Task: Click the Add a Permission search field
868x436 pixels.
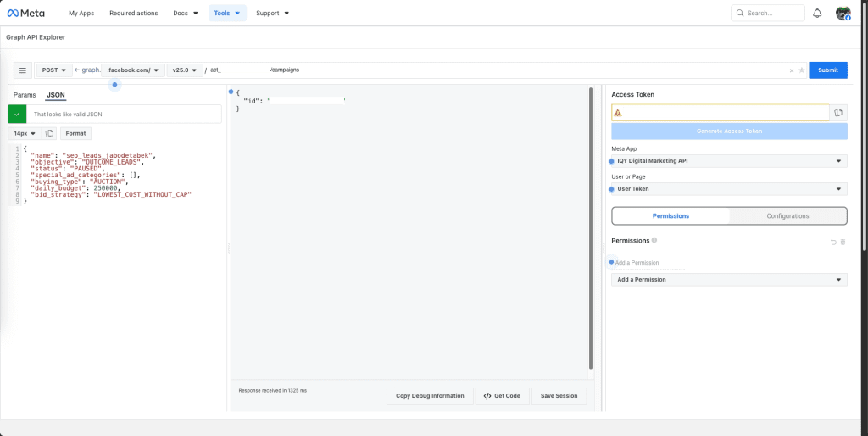Action: [648, 263]
